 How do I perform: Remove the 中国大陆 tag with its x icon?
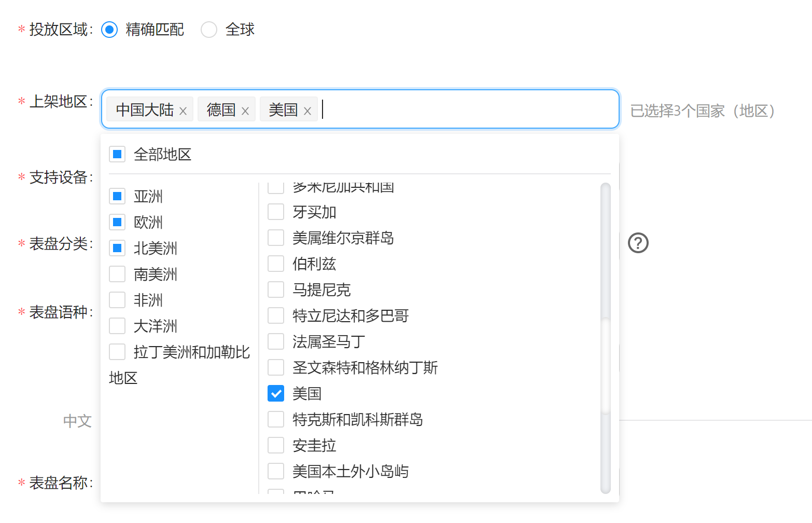(x=183, y=111)
